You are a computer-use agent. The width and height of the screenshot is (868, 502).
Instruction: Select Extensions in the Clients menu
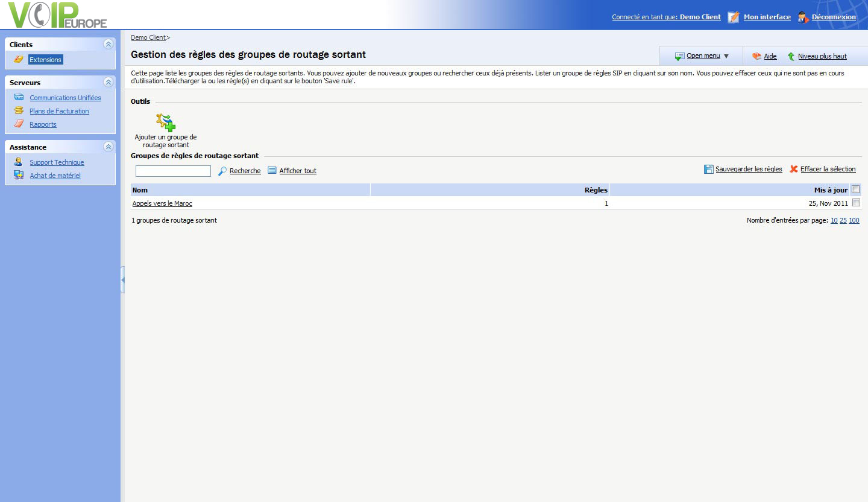(45, 60)
